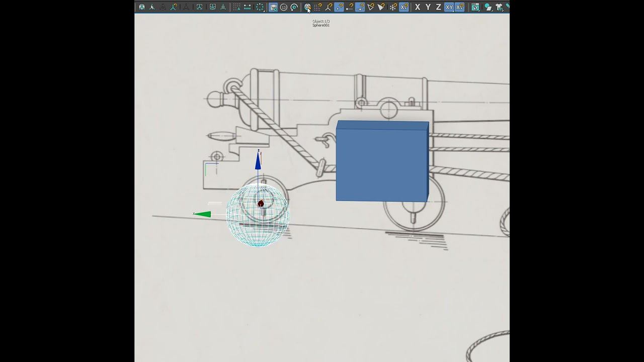Open the material editor sphere icon
The height and width of the screenshot is (362, 644).
click(x=488, y=7)
